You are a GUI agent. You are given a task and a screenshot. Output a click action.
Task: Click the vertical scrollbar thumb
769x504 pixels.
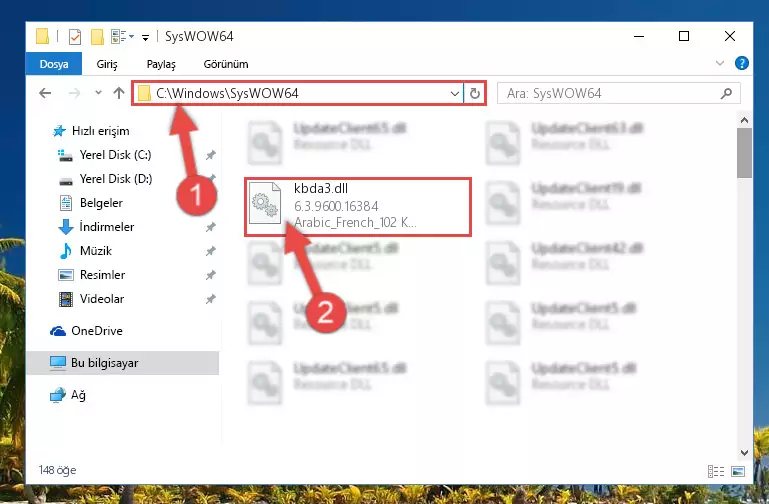pyautogui.click(x=744, y=153)
